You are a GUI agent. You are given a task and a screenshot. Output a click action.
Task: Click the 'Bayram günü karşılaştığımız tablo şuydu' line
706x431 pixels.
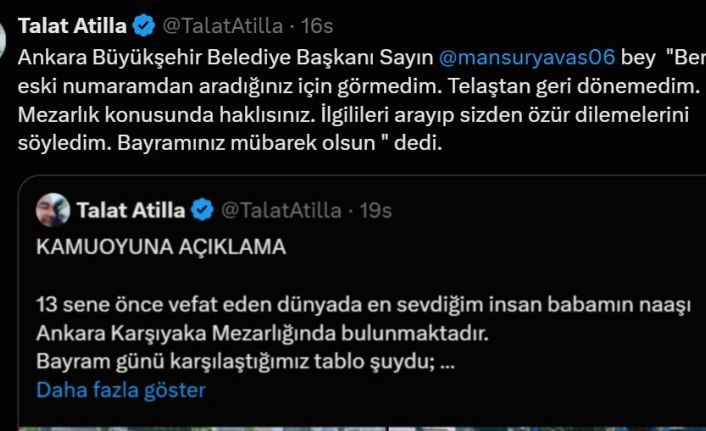(245, 360)
